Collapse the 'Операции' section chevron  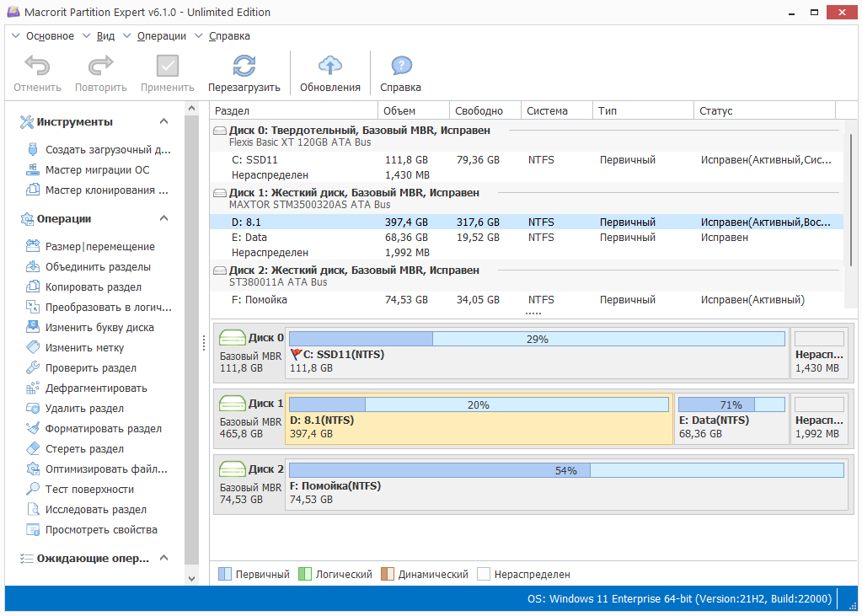(x=163, y=218)
